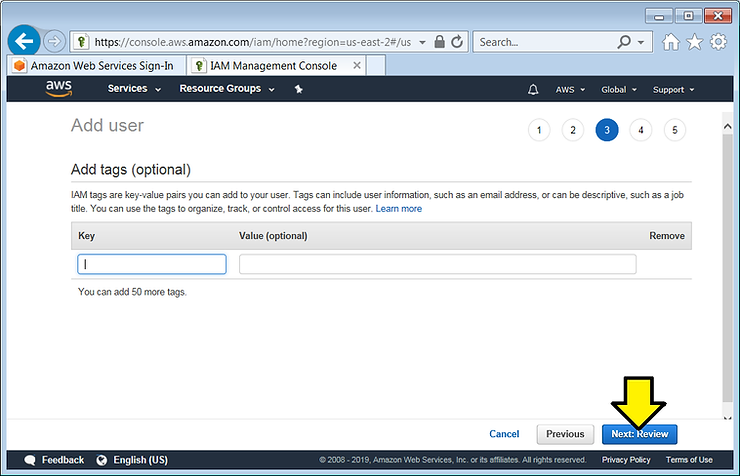Open the Global region dropdown
The image size is (740, 476).
coord(618,89)
